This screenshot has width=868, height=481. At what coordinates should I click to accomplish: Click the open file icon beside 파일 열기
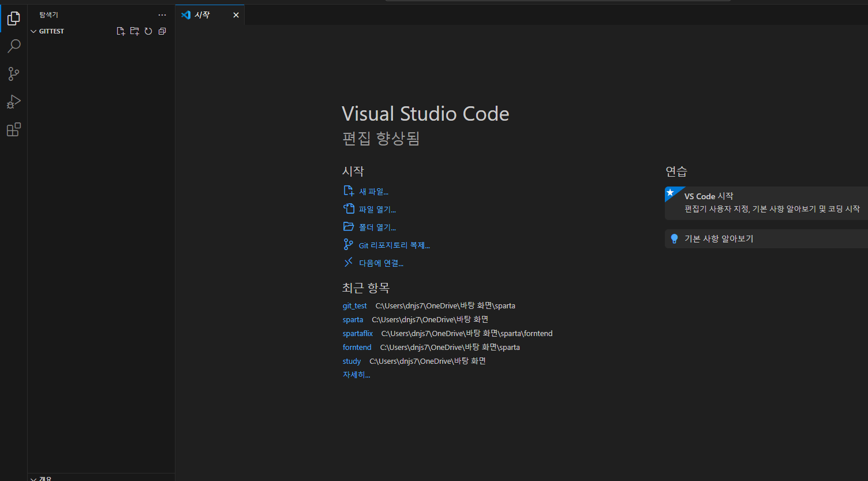349,209
